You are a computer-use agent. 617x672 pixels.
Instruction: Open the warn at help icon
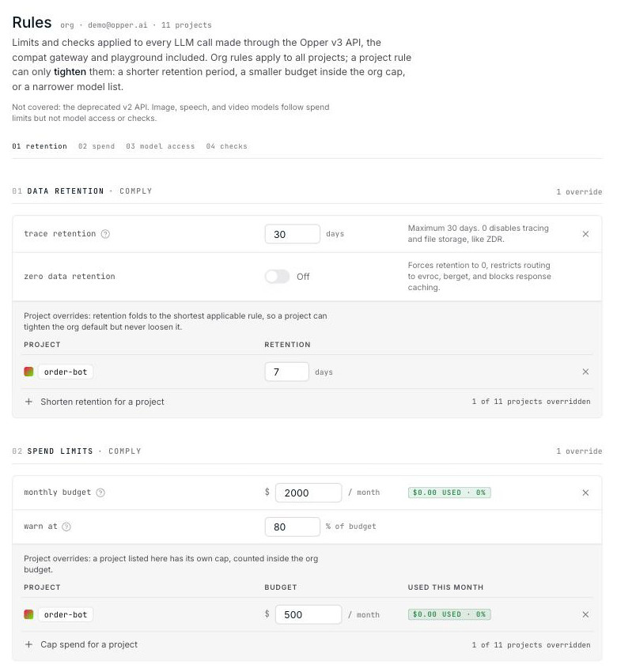click(66, 527)
